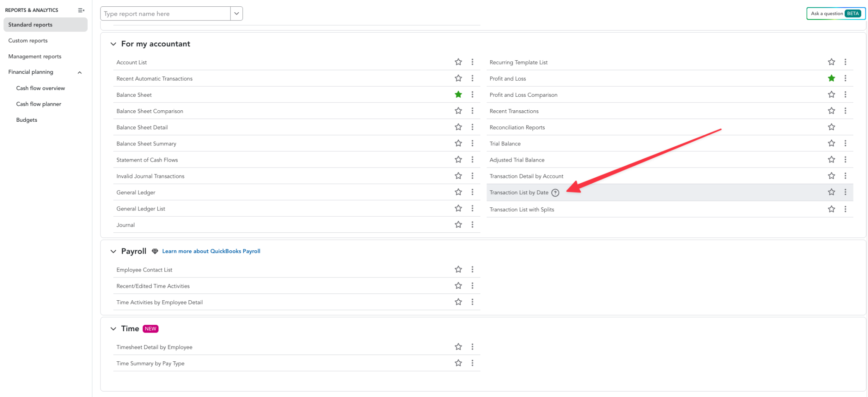
Task: Favorite the General Ledger report
Action: 458,192
